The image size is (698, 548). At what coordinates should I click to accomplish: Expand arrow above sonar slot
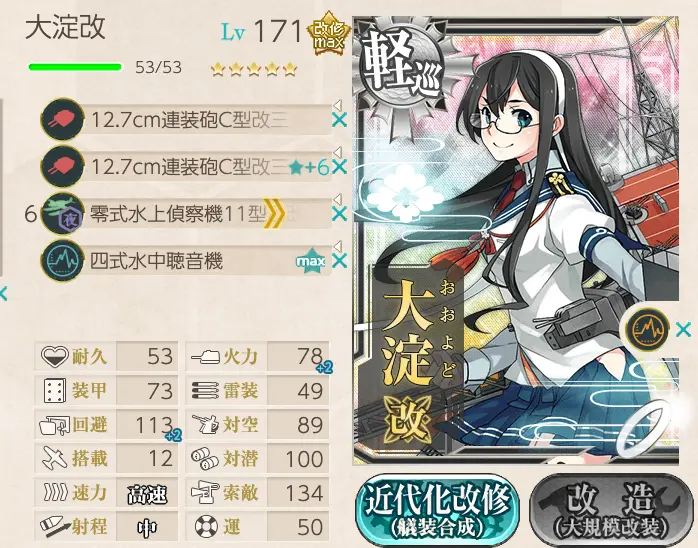[x=337, y=246]
